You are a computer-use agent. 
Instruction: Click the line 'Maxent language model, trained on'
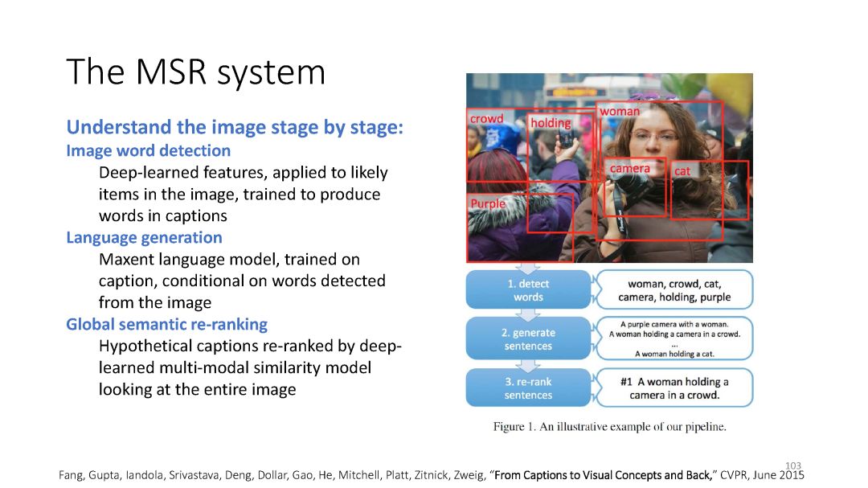click(229, 259)
